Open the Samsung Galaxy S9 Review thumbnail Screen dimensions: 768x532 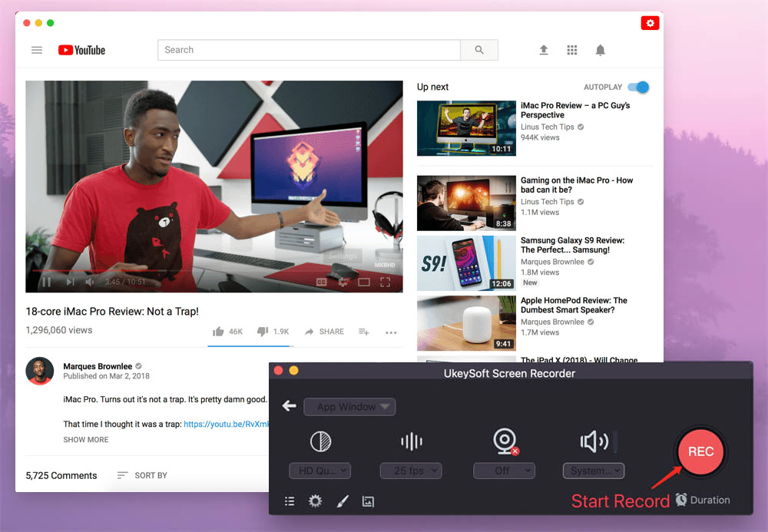tap(466, 263)
